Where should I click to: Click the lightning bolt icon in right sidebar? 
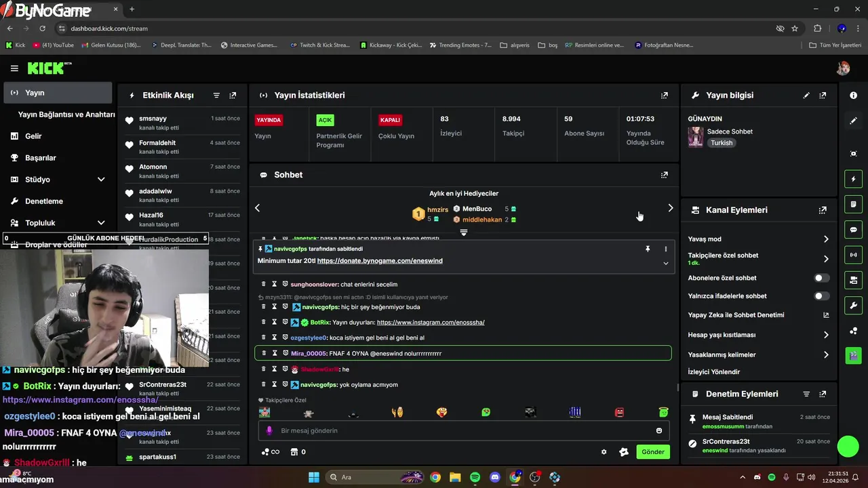tap(854, 179)
